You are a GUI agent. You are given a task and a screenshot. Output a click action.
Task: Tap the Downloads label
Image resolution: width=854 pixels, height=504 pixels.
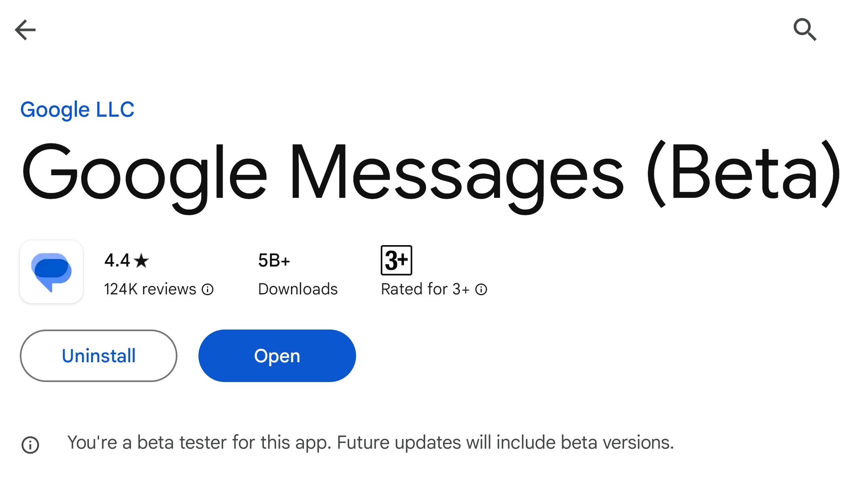click(x=298, y=290)
